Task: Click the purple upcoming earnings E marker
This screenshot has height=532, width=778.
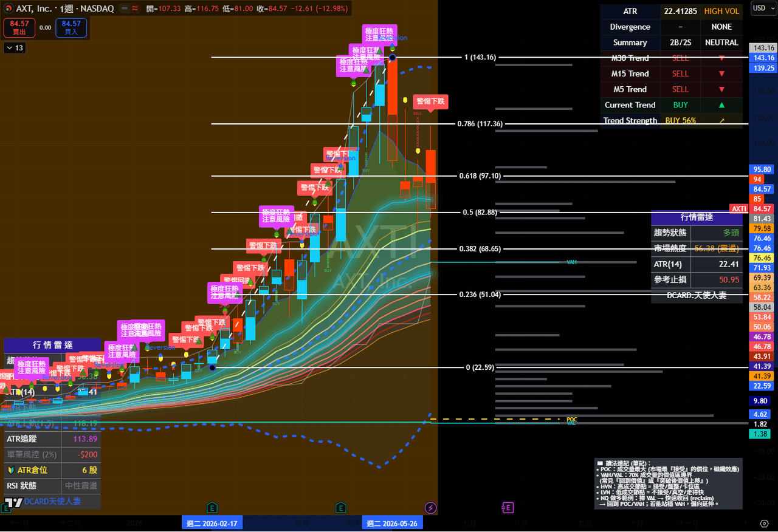Action: click(508, 508)
